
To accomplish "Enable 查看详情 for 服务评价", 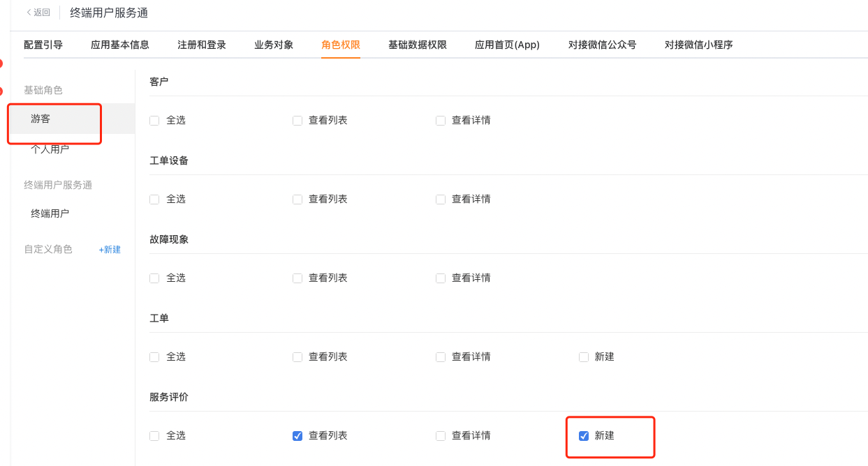I will tap(441, 436).
